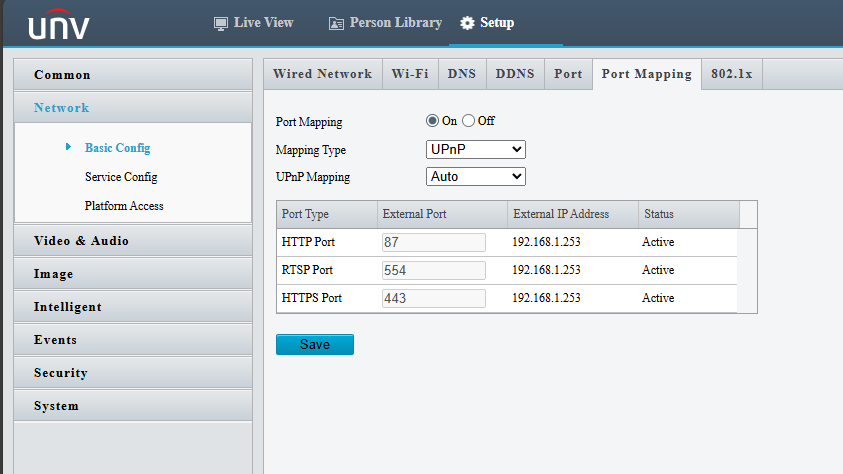Image resolution: width=843 pixels, height=474 pixels.
Task: Click the Person Library card icon
Action: [336, 24]
